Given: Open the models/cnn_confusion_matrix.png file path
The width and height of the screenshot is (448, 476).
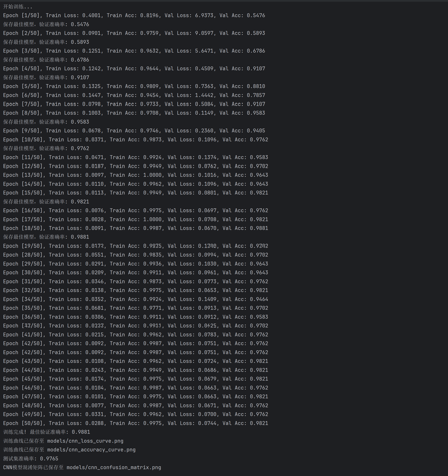Looking at the screenshot, I should 114,467.
